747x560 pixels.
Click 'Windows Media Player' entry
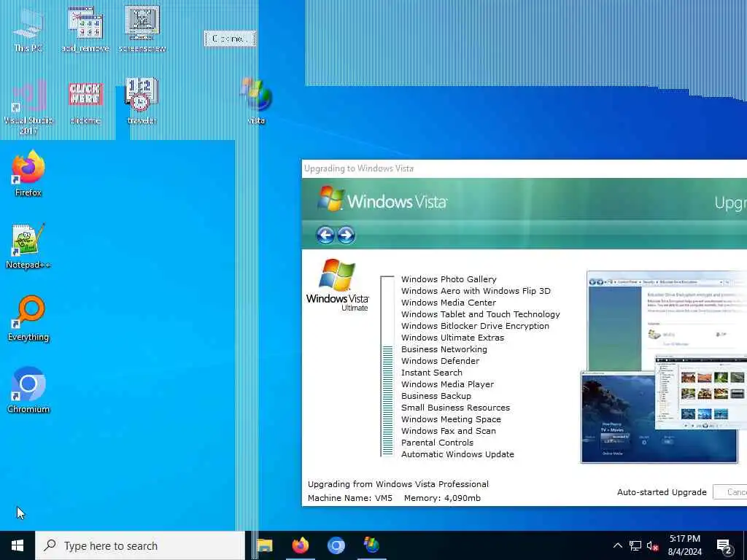pos(447,384)
